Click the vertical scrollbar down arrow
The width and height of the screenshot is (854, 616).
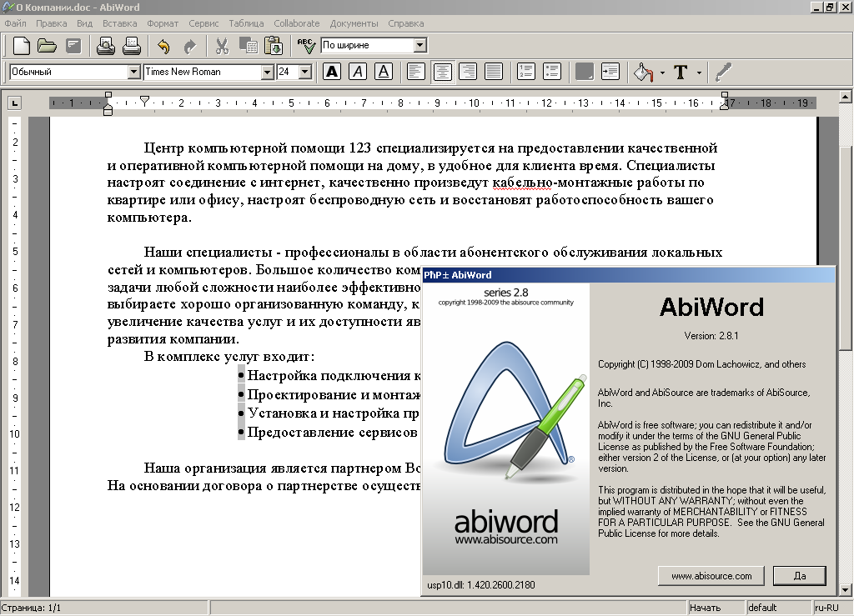coord(846,589)
